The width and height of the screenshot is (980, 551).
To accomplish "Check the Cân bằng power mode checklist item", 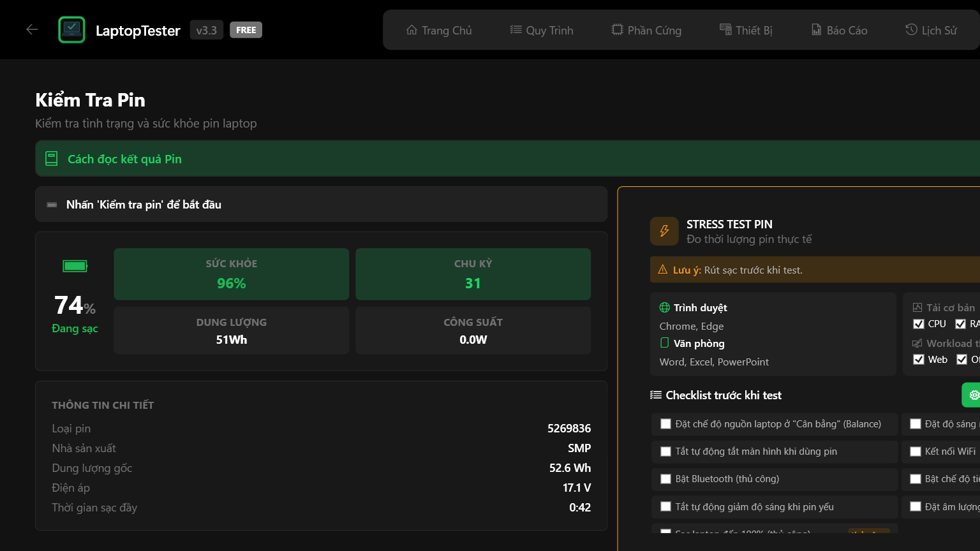I will click(x=665, y=424).
